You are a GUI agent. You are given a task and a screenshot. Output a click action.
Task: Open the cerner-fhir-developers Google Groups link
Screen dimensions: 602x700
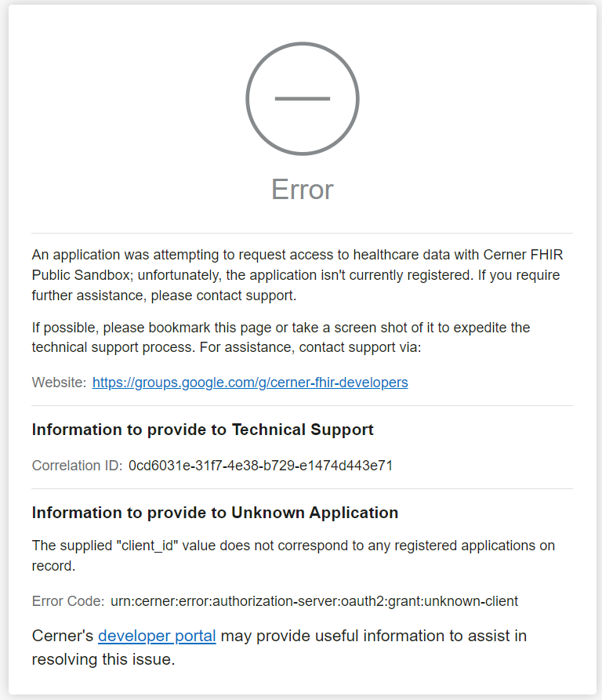250,383
